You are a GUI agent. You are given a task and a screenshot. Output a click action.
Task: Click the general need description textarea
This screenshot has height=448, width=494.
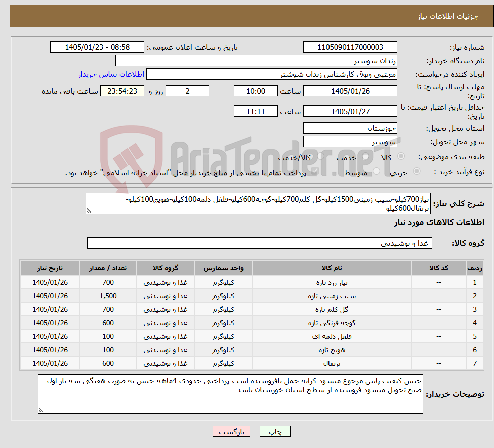258,203
